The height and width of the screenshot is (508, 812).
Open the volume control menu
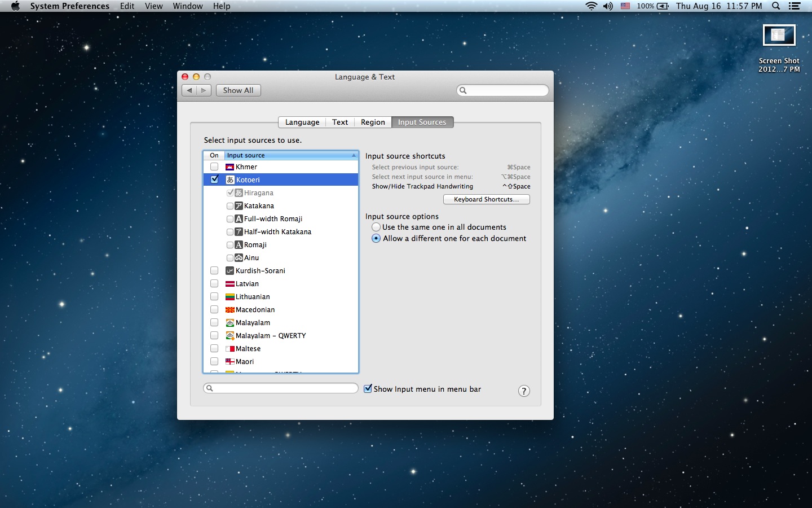point(608,6)
